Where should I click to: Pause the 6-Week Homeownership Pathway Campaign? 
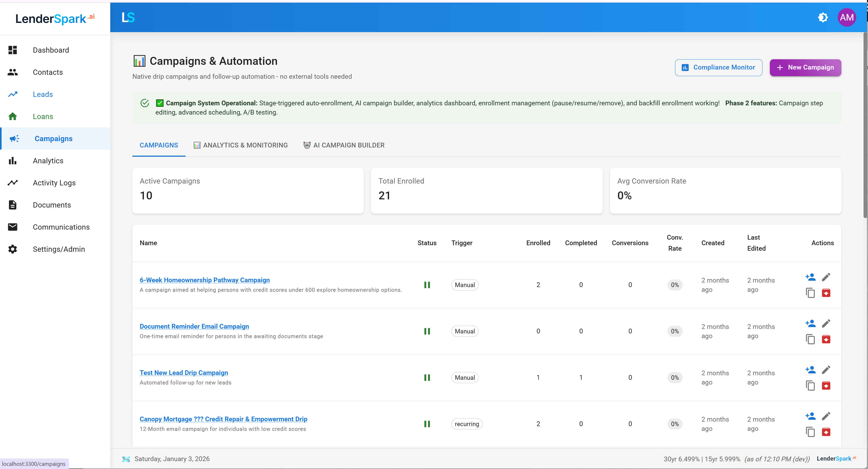pyautogui.click(x=427, y=285)
